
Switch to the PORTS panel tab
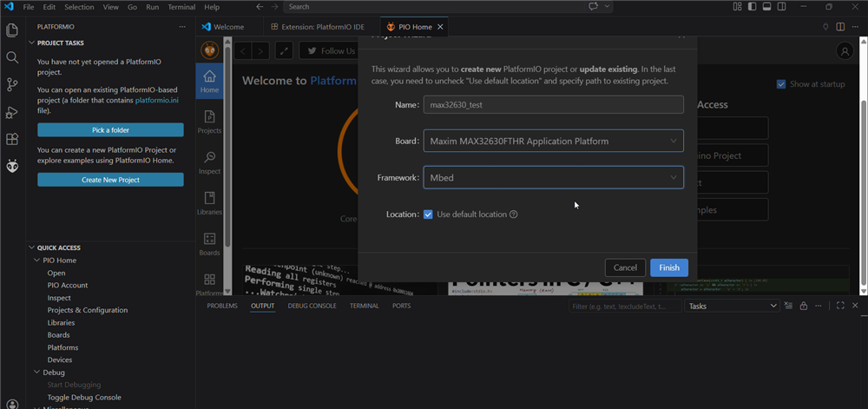pos(401,306)
